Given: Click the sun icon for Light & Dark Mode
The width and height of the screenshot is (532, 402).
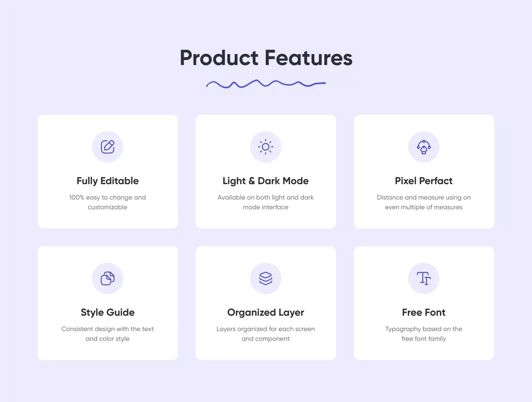Looking at the screenshot, I should tap(265, 147).
